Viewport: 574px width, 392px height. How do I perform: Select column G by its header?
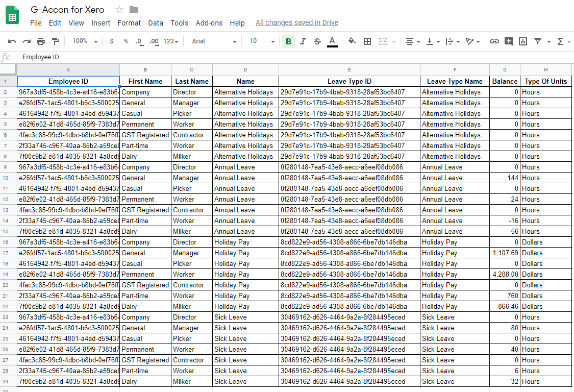click(505, 69)
